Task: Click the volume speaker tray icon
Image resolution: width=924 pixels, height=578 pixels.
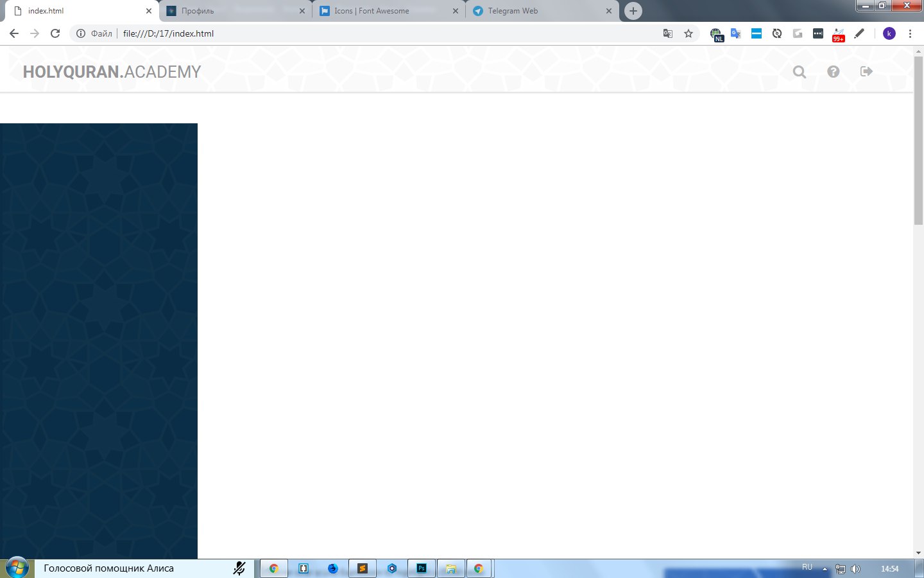Action: tap(855, 569)
